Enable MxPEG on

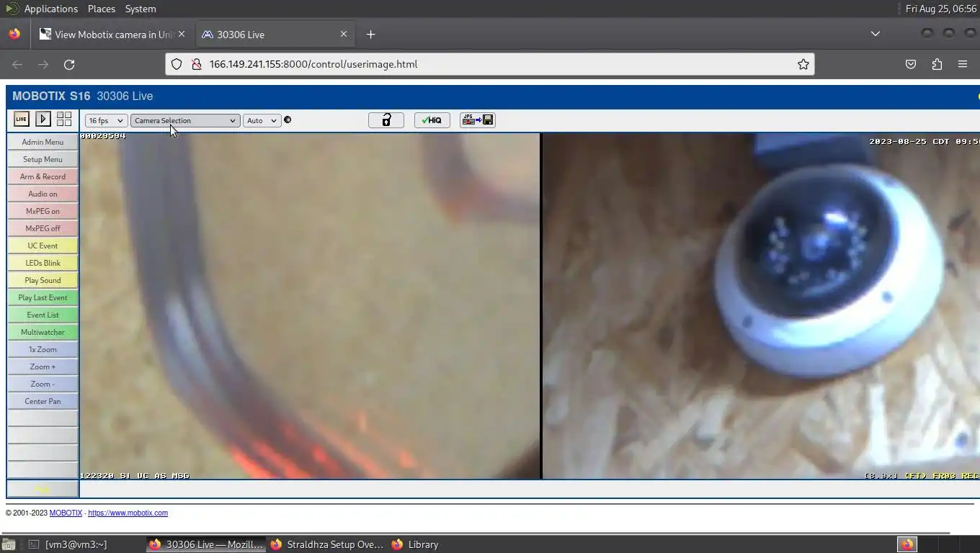point(43,211)
